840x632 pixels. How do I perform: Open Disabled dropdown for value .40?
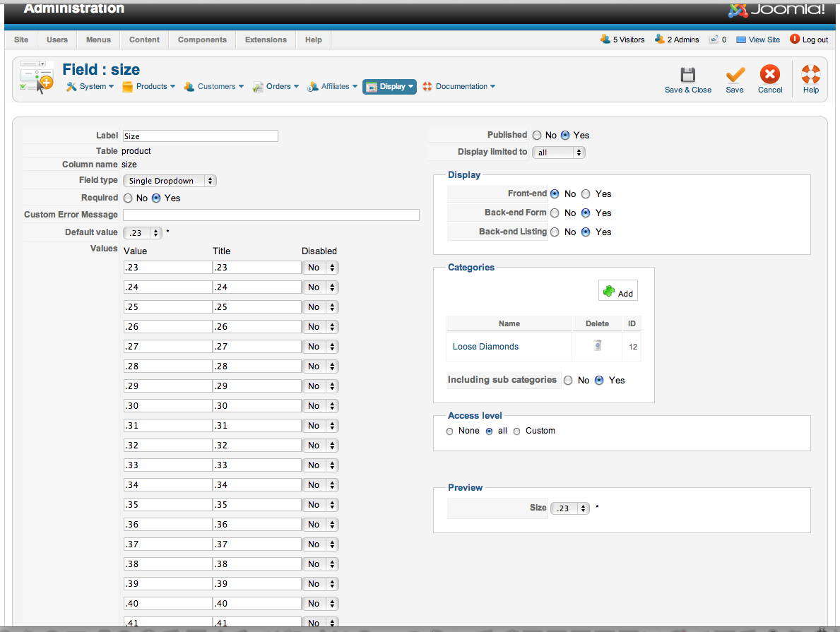click(x=320, y=604)
